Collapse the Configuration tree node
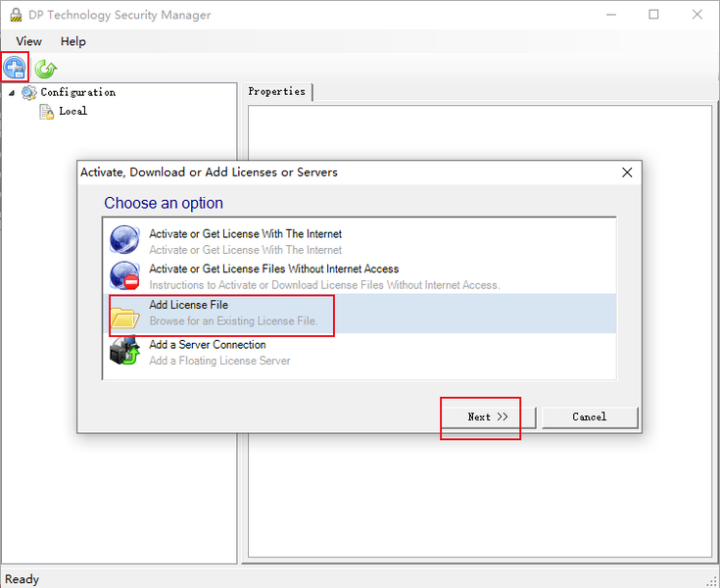Viewport: 720px width, 588px height. [12, 93]
